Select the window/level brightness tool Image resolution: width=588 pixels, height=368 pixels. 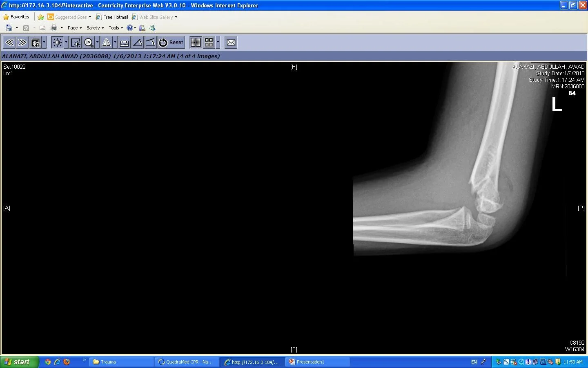57,43
